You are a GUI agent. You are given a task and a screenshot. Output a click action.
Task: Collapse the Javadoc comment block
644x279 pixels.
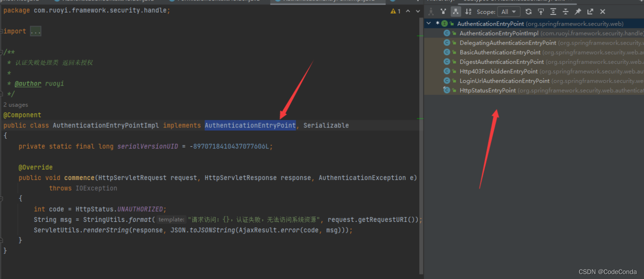click(x=1, y=52)
